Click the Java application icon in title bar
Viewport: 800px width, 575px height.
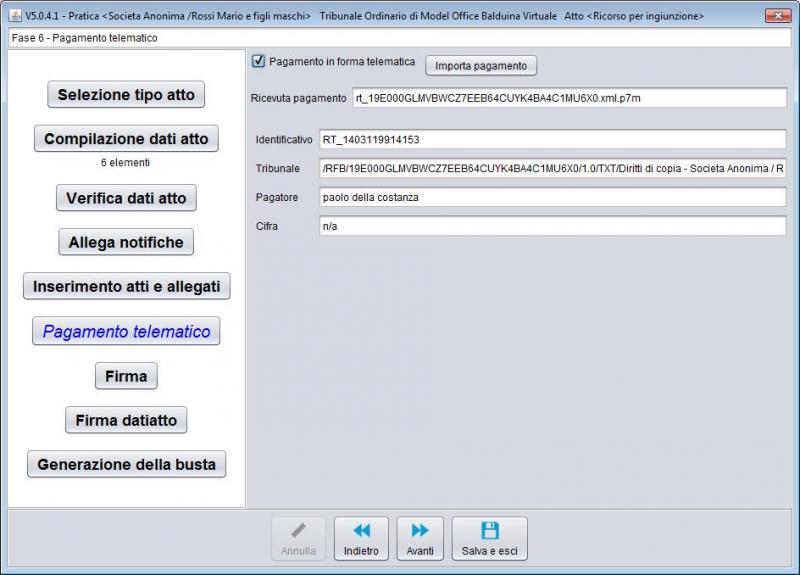pyautogui.click(x=15, y=16)
